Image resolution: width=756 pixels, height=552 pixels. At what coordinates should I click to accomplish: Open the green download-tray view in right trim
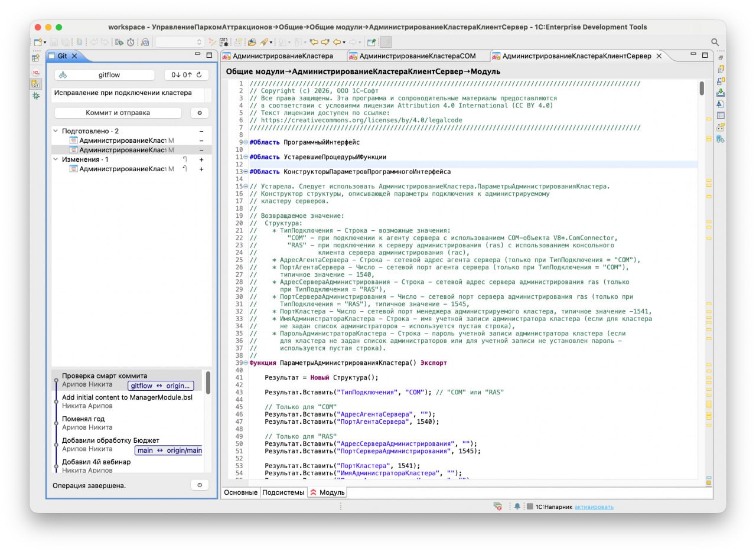721,92
